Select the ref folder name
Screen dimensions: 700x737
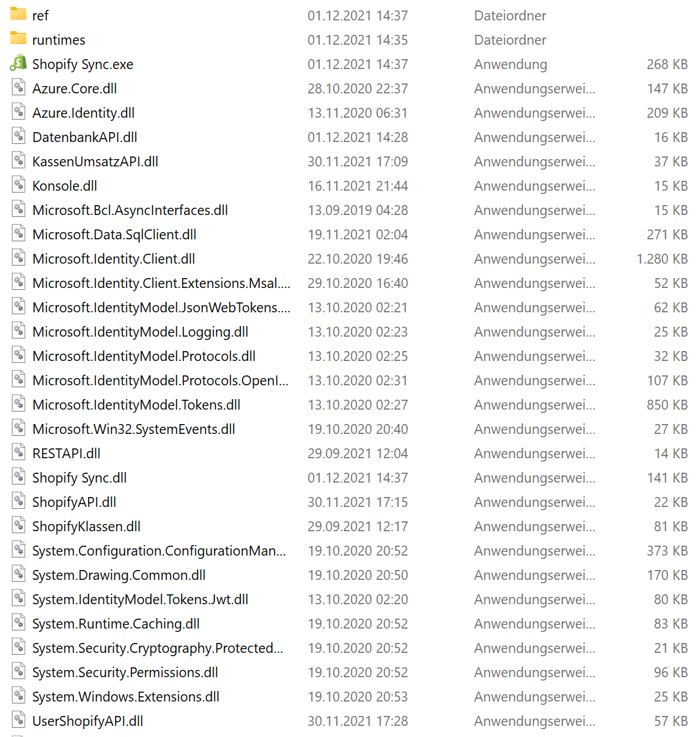coord(40,16)
